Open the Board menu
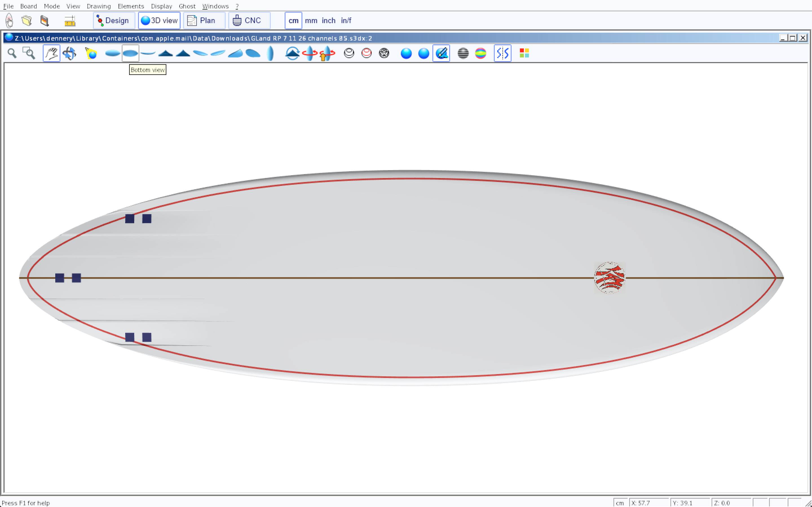 pyautogui.click(x=28, y=6)
